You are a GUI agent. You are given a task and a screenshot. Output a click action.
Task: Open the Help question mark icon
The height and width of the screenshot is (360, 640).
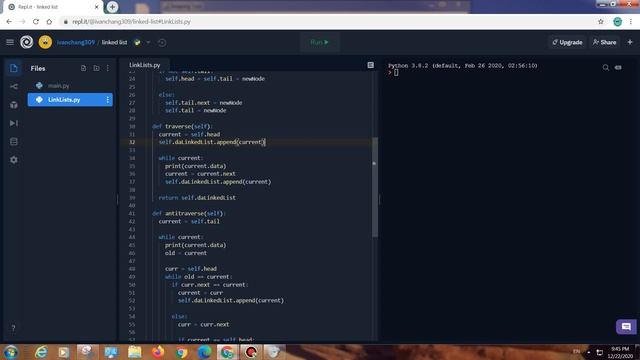13,328
